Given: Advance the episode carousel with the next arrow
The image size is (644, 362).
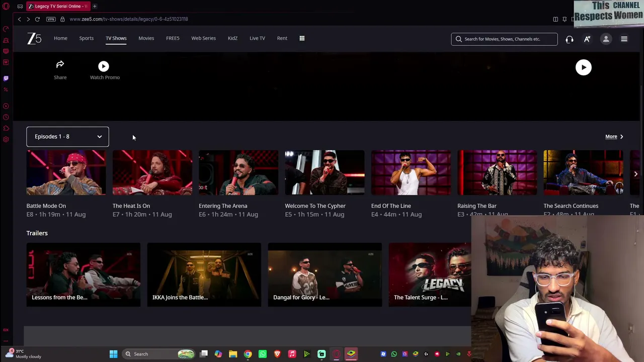Looking at the screenshot, I should pos(635,174).
